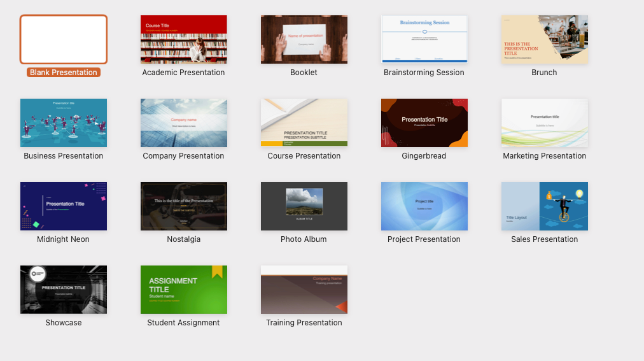Select the Training Presentation template
The height and width of the screenshot is (361, 644).
(304, 290)
